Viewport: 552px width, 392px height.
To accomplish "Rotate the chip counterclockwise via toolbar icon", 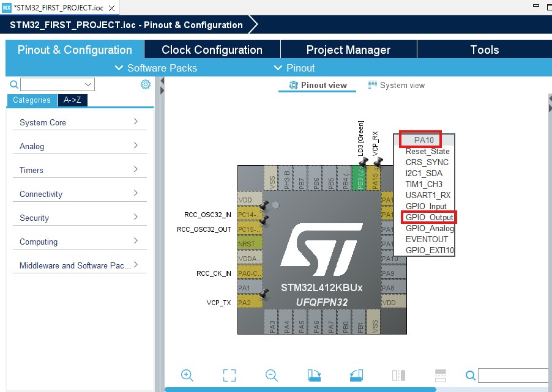I will click(356, 375).
